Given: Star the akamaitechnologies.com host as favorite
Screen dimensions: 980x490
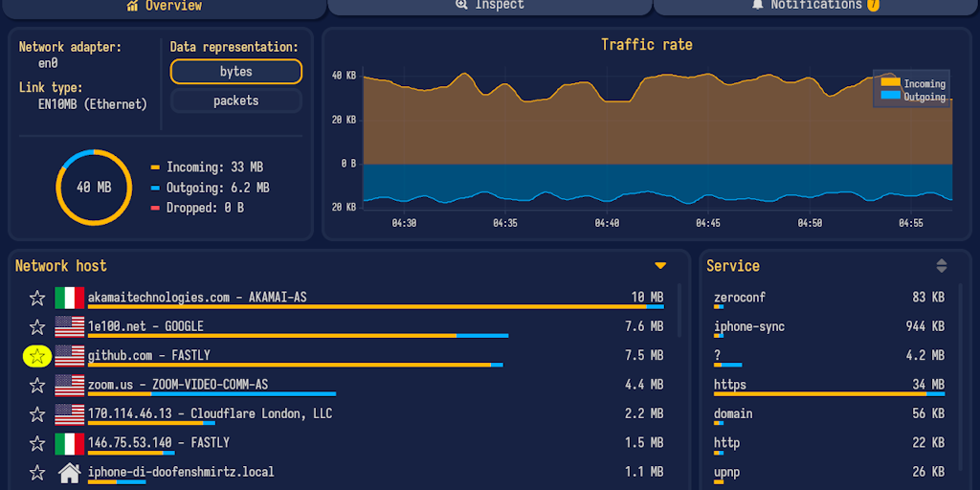Looking at the screenshot, I should click(x=37, y=299).
